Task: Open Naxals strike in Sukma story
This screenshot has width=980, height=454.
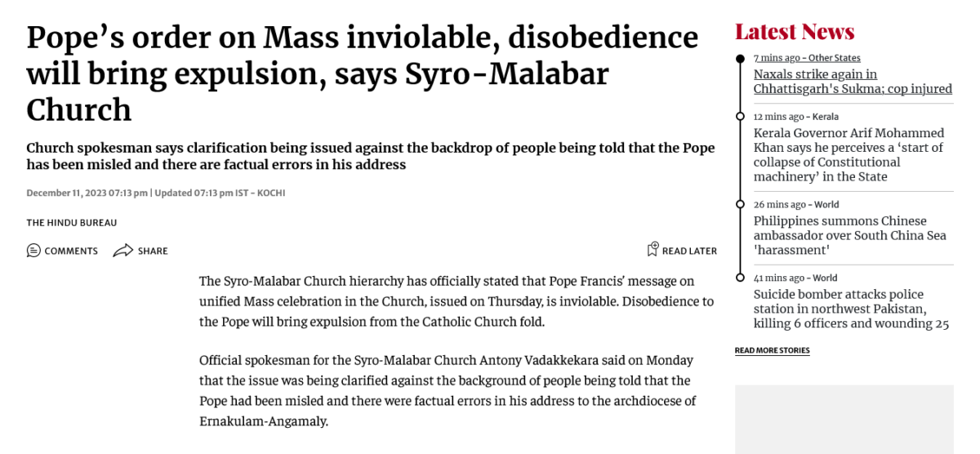Action: click(x=853, y=82)
